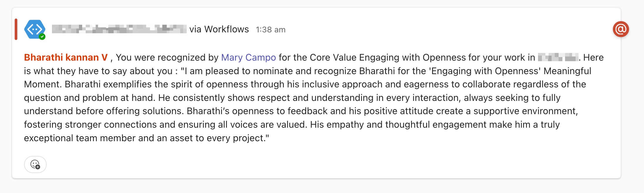Click the red @ mention indicator icon

(x=621, y=29)
